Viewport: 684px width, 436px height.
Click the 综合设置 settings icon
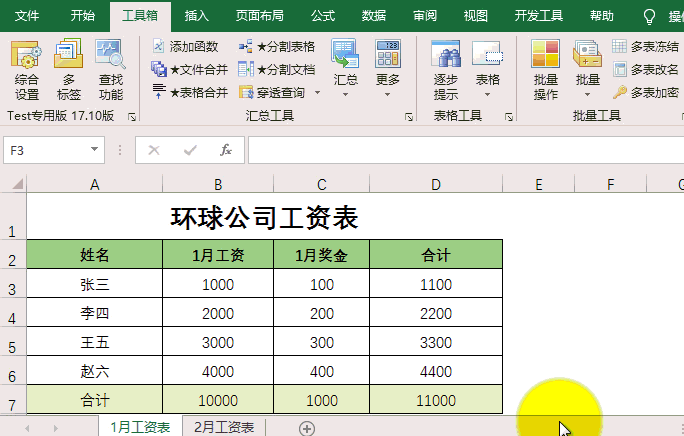[26, 70]
